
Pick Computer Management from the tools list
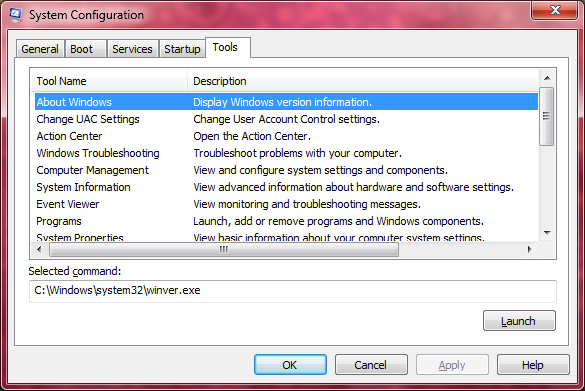click(286, 170)
